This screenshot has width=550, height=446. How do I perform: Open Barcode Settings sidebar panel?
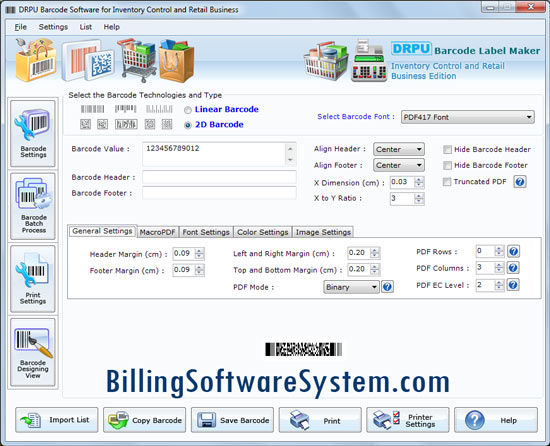click(x=33, y=133)
